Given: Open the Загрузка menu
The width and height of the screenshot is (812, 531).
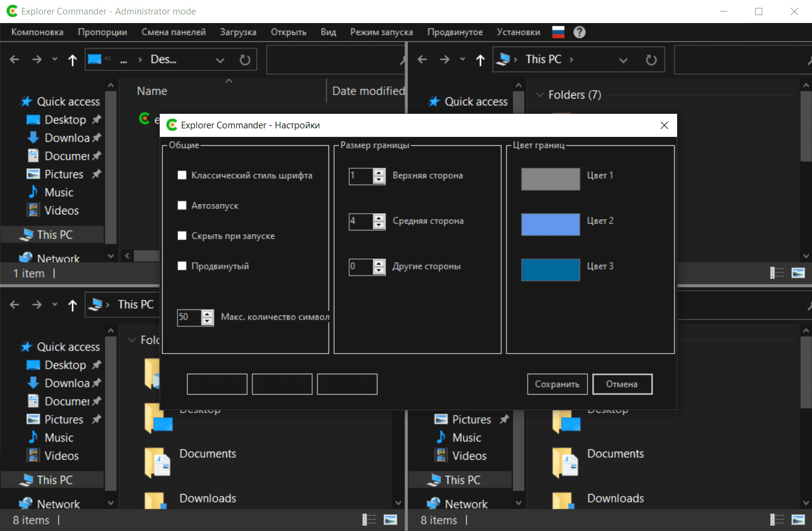Looking at the screenshot, I should [238, 32].
